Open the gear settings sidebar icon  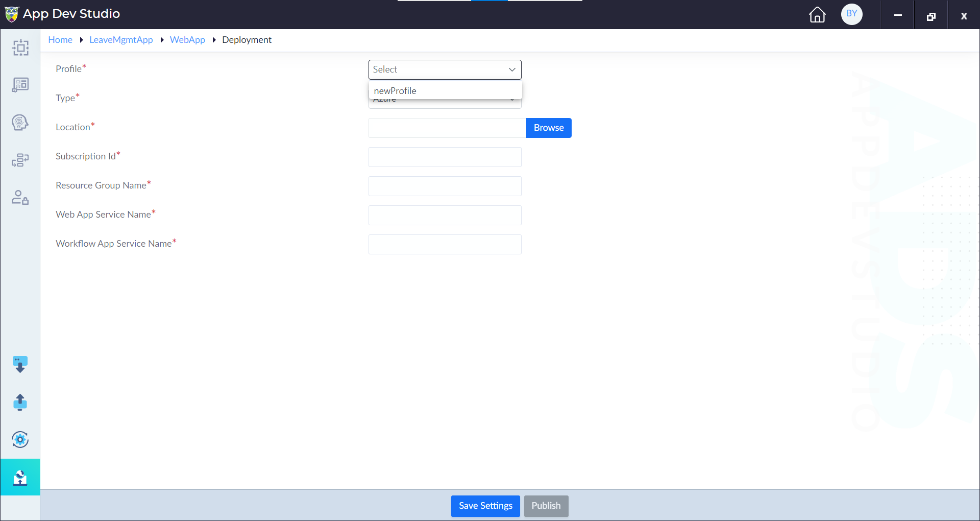click(20, 439)
